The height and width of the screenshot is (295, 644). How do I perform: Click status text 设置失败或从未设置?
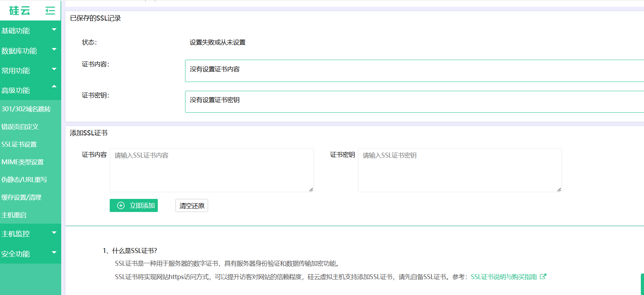coord(217,42)
